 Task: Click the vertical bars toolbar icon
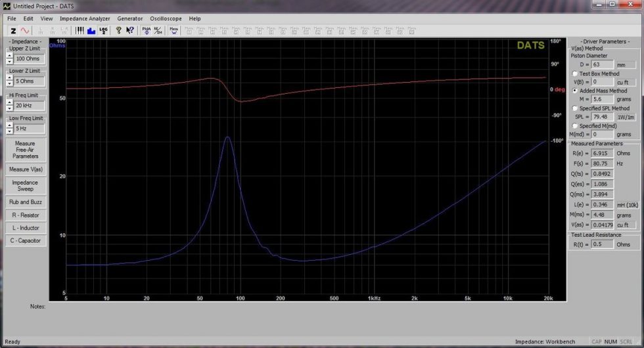80,30
